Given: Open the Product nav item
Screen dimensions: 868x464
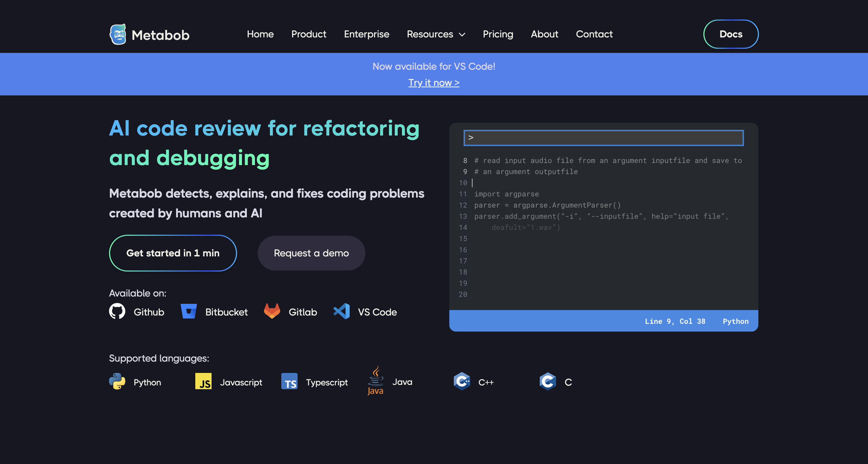Looking at the screenshot, I should (x=309, y=34).
